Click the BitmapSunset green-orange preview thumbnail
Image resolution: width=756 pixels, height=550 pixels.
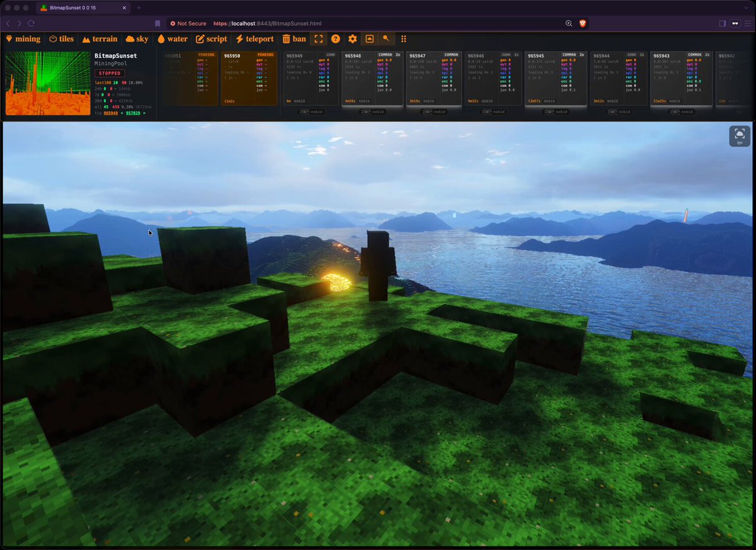(x=48, y=83)
